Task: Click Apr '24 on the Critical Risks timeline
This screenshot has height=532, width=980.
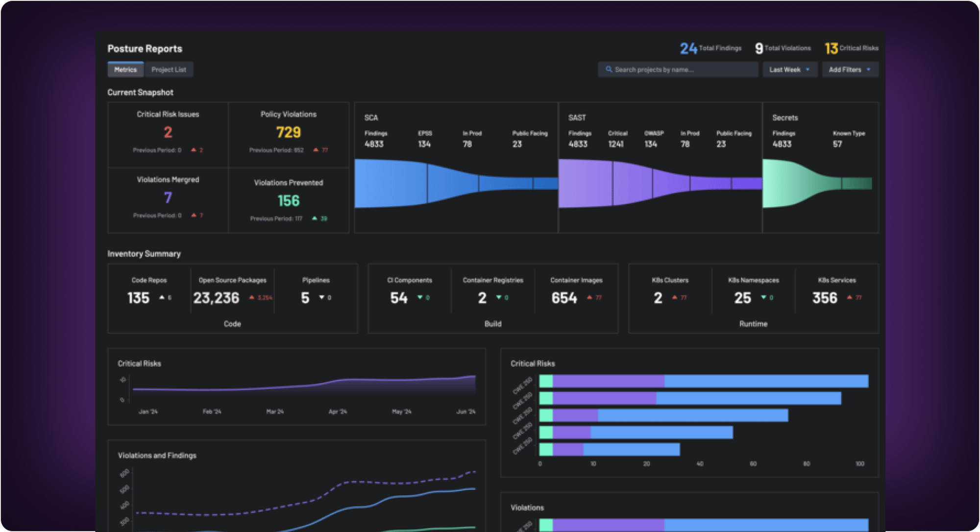Action: click(338, 411)
